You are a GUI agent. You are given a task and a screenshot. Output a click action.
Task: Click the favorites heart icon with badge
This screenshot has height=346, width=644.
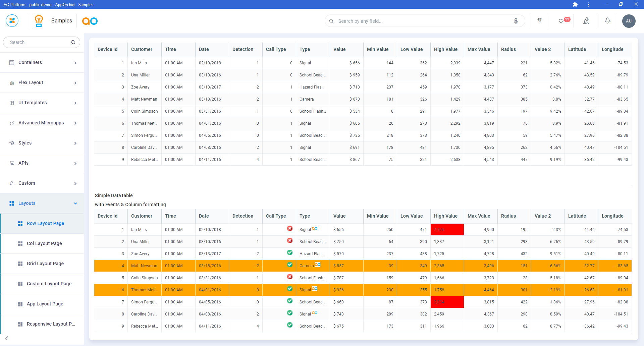point(561,21)
